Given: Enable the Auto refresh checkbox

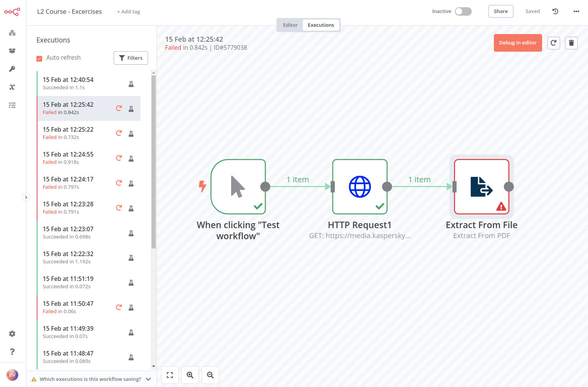Looking at the screenshot, I should pyautogui.click(x=39, y=58).
